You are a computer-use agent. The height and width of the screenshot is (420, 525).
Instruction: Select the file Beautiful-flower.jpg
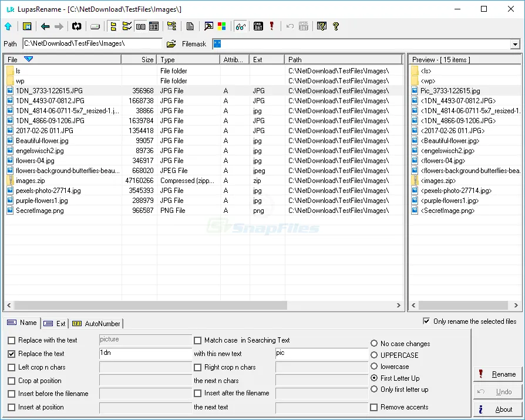click(x=42, y=141)
